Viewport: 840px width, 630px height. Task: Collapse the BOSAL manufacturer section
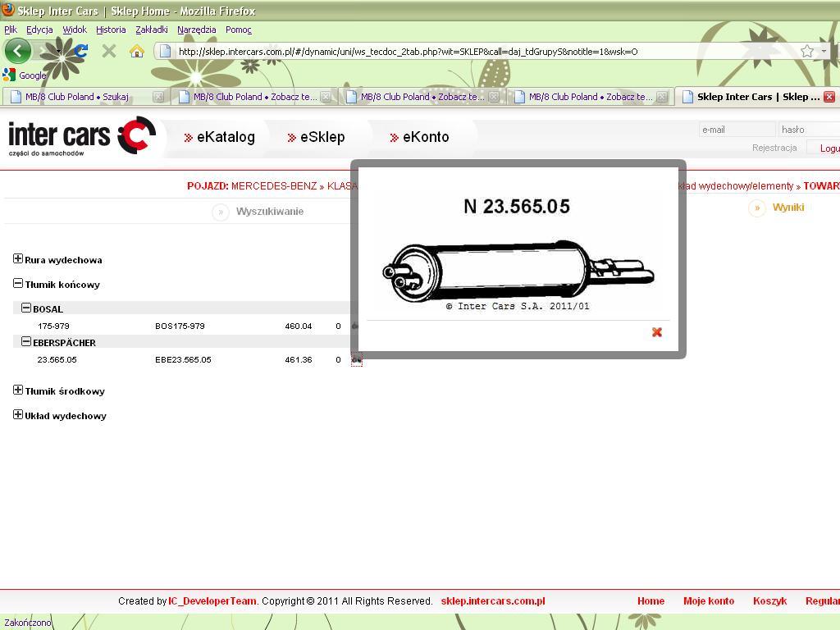pyautogui.click(x=26, y=308)
